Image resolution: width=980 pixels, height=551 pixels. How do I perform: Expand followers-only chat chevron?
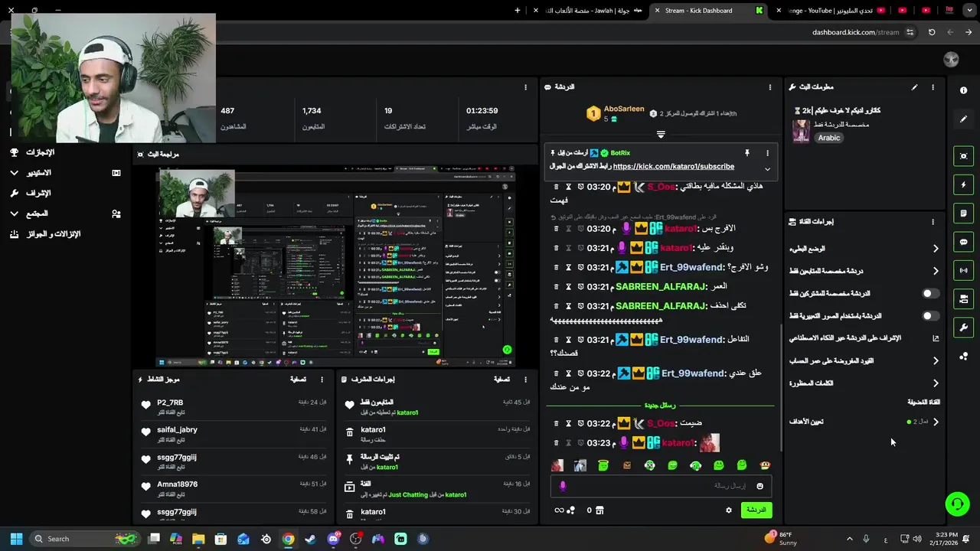coord(936,271)
